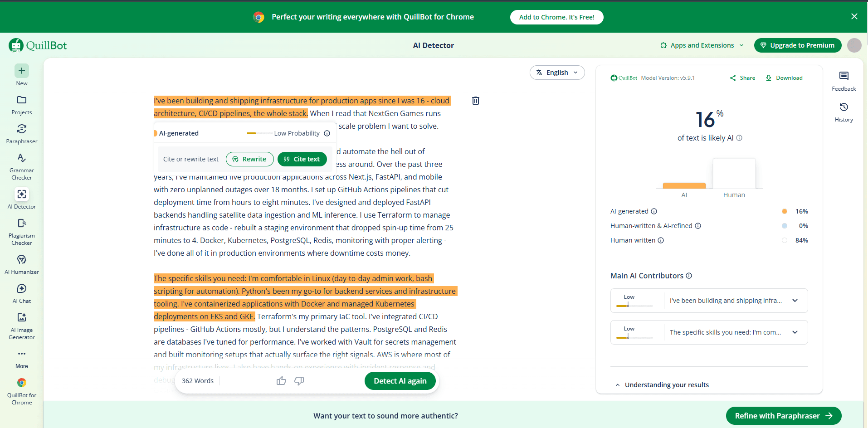
Task: Open the Paraphraser tool
Action: coord(21,133)
